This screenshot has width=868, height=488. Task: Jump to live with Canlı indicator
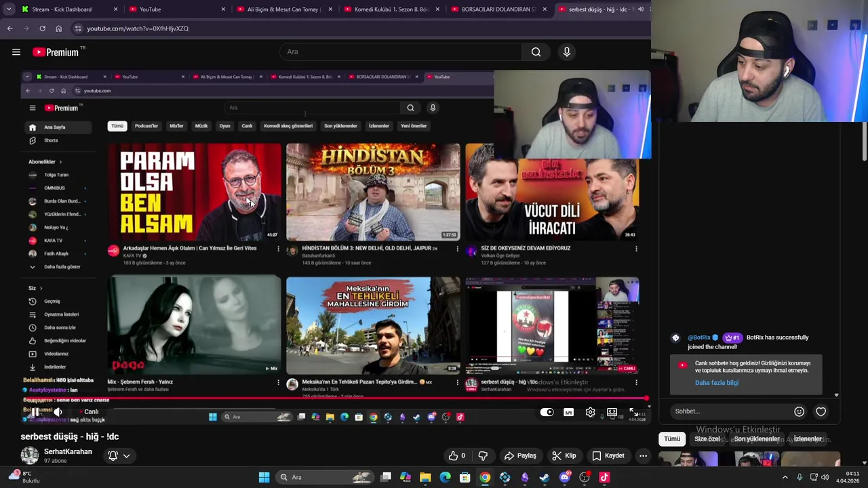click(x=89, y=412)
